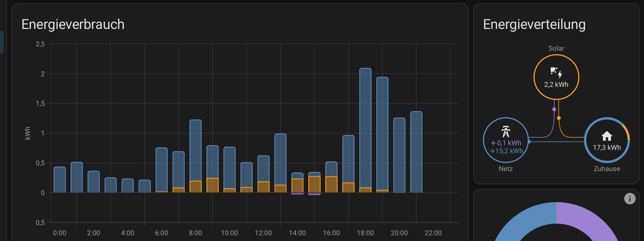Click the purple export bar below 14:00
Screen dimensions: 644x241
297,193
